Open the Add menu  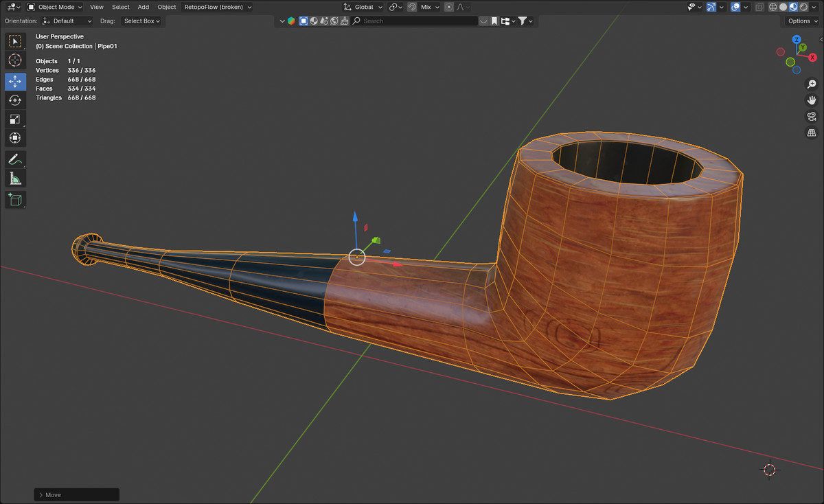[144, 7]
